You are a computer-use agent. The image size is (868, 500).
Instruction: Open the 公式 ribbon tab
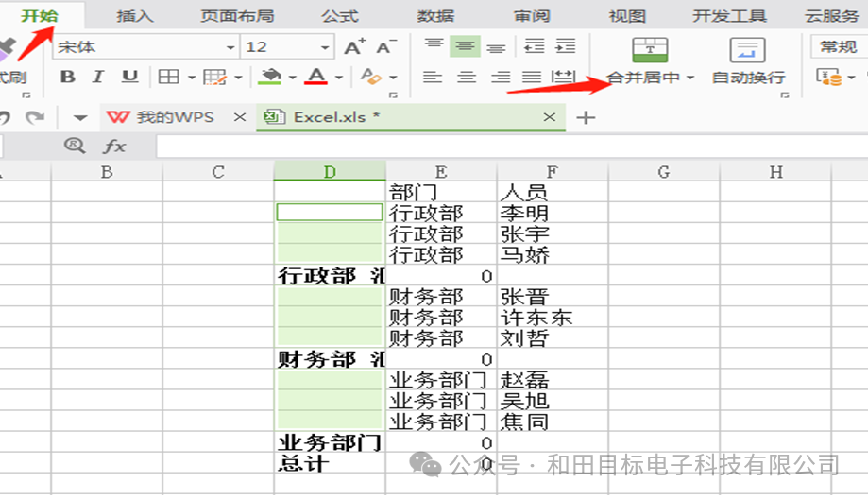tap(340, 15)
